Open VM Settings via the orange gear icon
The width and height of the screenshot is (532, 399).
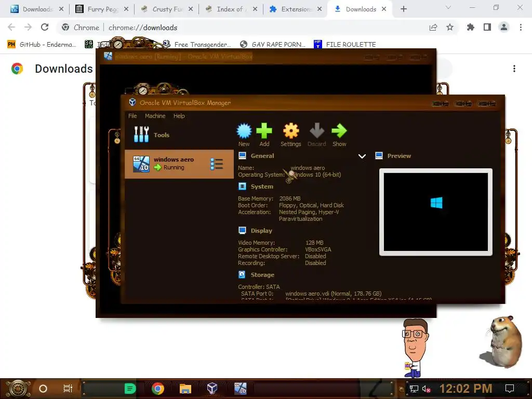point(291,131)
